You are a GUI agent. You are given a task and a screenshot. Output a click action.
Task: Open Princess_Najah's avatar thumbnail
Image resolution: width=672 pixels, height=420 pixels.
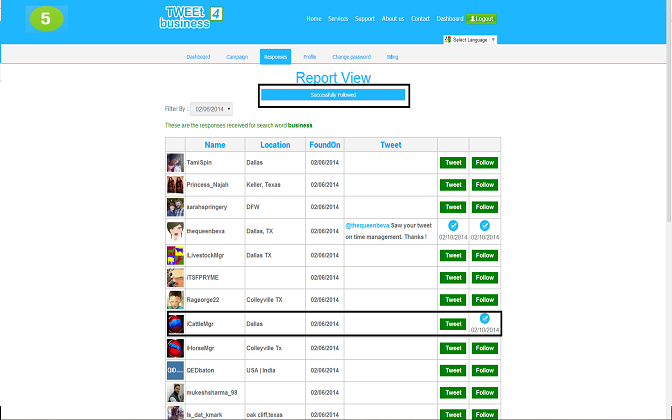click(175, 185)
